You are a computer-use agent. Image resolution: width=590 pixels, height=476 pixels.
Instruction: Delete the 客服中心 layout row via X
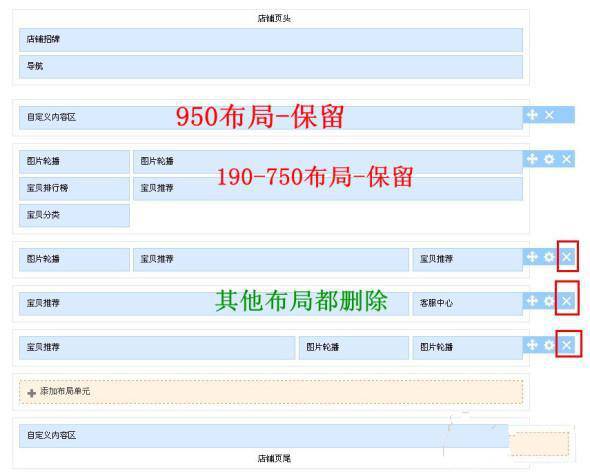pos(567,301)
